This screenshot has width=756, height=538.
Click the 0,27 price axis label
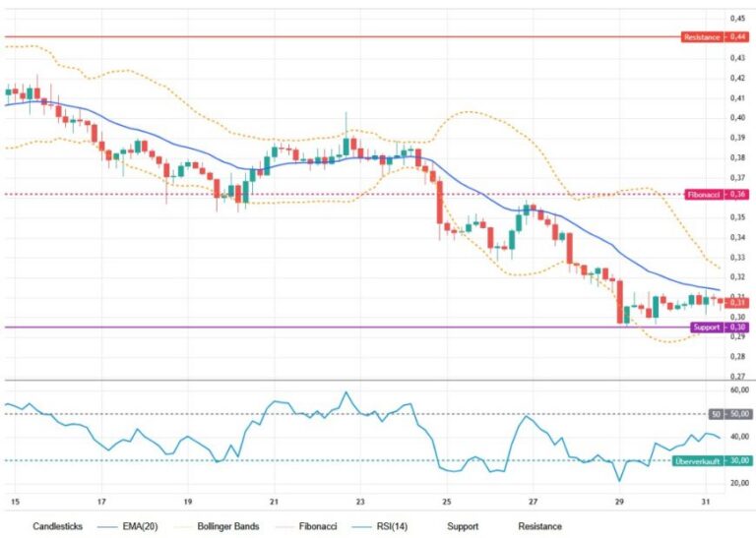(x=737, y=376)
